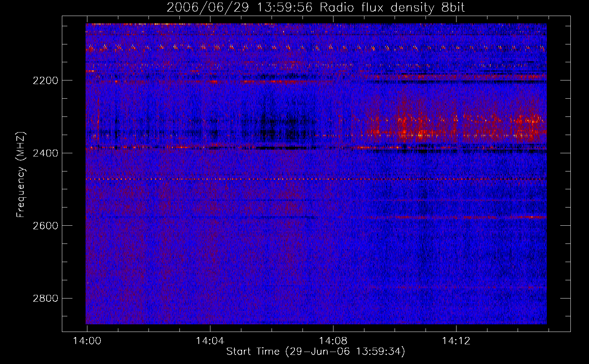Image resolution: width=589 pixels, height=364 pixels.
Task: Click the 'Start Time (29-Jun-06 13:59:34)' axis title
Action: coord(316,352)
